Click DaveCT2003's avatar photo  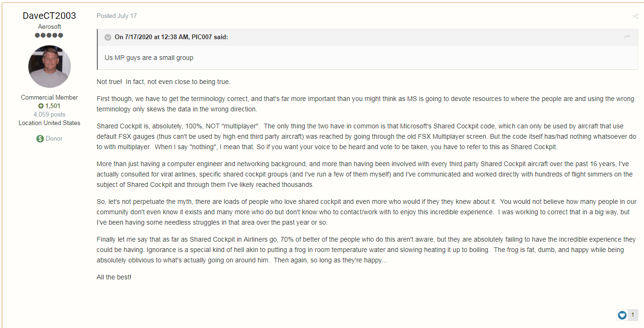(50, 67)
